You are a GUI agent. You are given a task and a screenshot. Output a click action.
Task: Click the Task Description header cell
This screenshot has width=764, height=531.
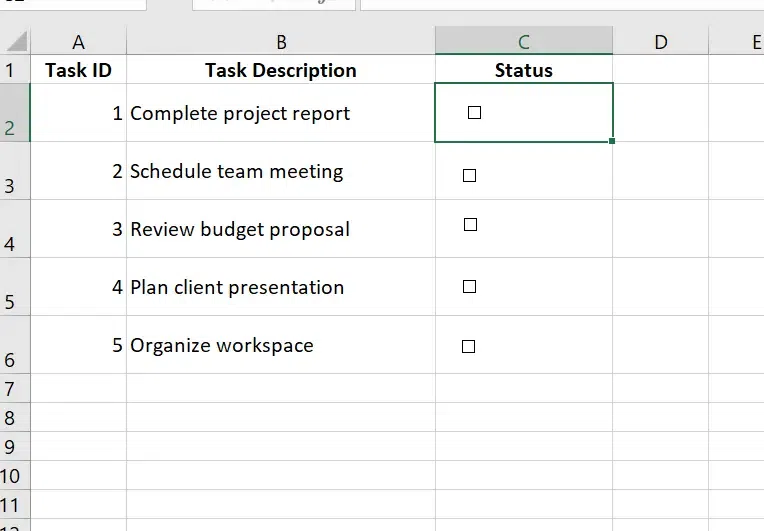point(281,70)
